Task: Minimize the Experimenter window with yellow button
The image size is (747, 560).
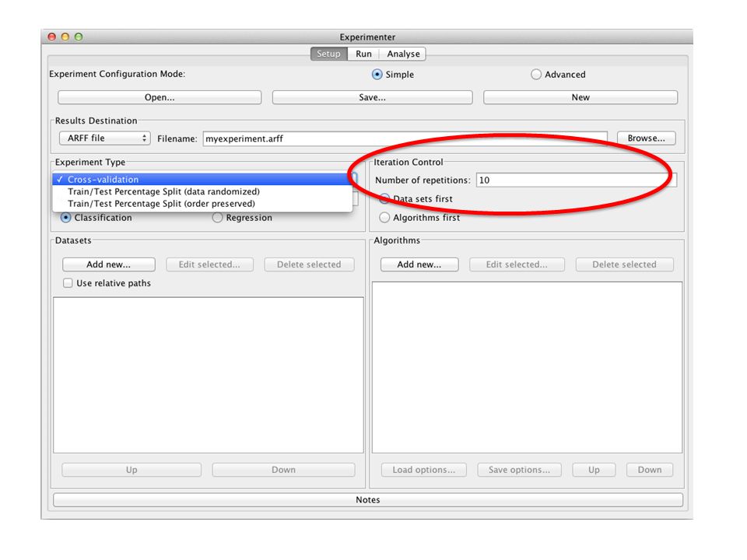Action: tap(65, 37)
